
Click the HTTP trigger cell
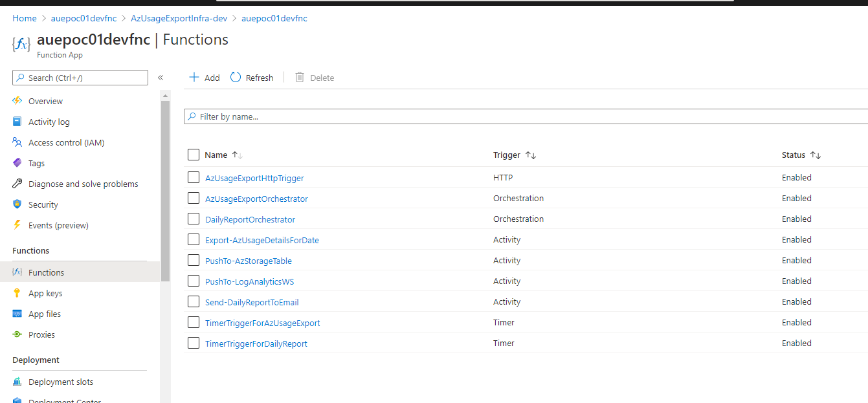point(503,177)
